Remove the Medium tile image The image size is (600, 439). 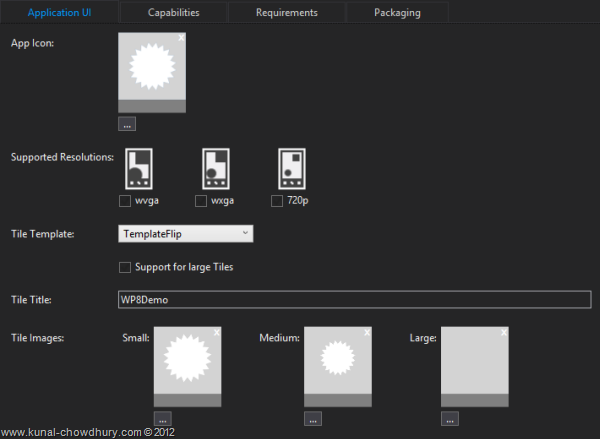(x=367, y=332)
